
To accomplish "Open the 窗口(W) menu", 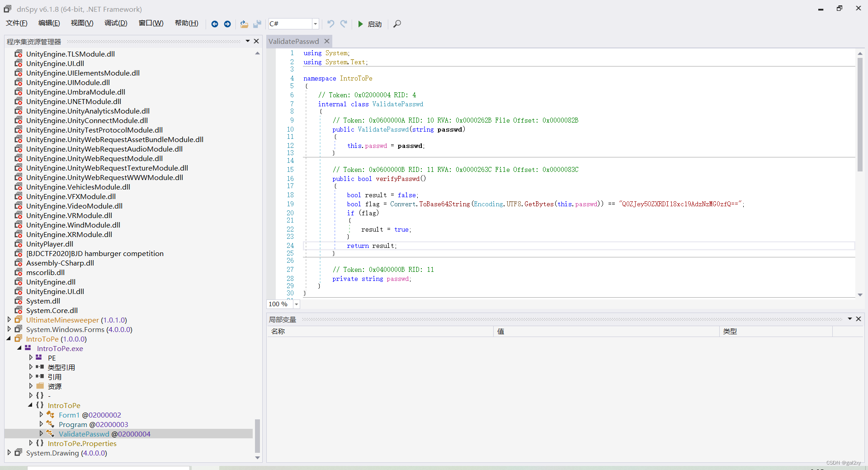I will pyautogui.click(x=151, y=23).
